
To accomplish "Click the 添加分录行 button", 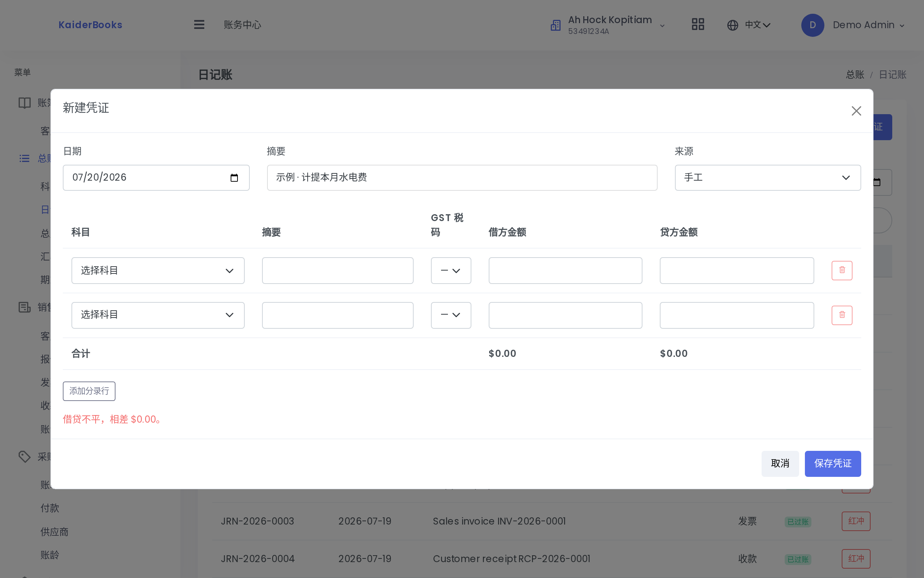I will pyautogui.click(x=89, y=391).
